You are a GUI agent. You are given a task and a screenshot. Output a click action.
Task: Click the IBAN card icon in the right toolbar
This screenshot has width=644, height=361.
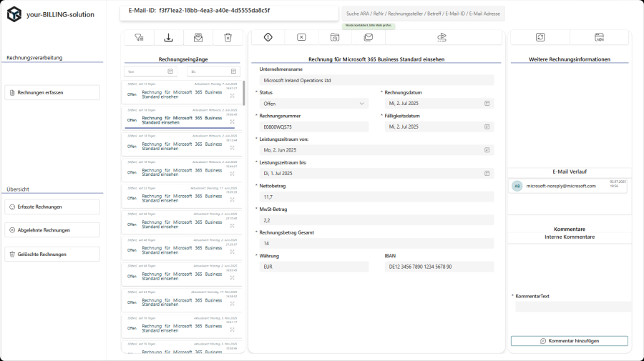[600, 37]
